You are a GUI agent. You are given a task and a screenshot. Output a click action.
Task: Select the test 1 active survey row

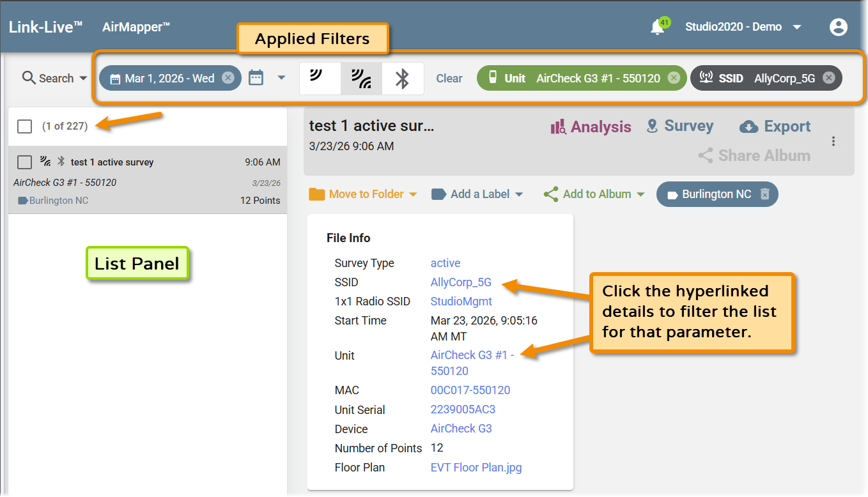148,180
